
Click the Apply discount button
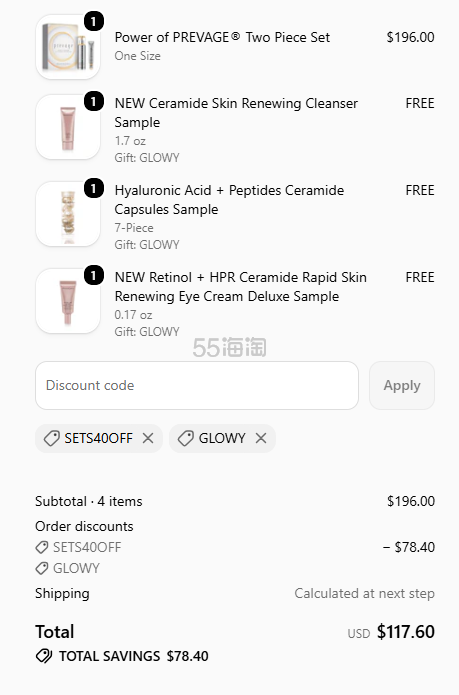[402, 385]
